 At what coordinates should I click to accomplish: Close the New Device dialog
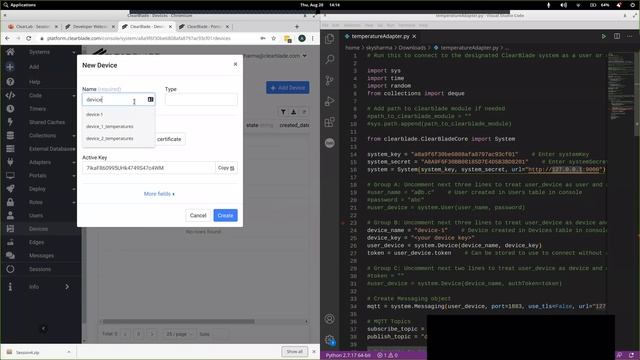[x=235, y=64]
